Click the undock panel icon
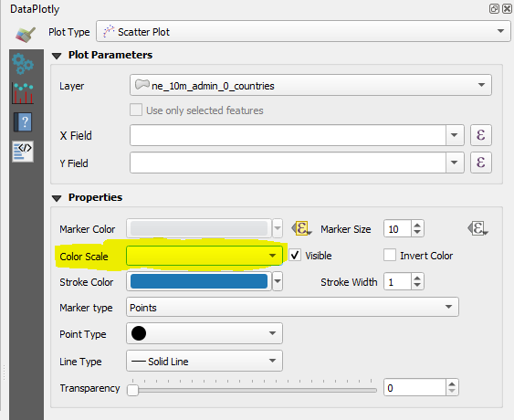Viewport: 514px width, 420px height. coord(494,8)
